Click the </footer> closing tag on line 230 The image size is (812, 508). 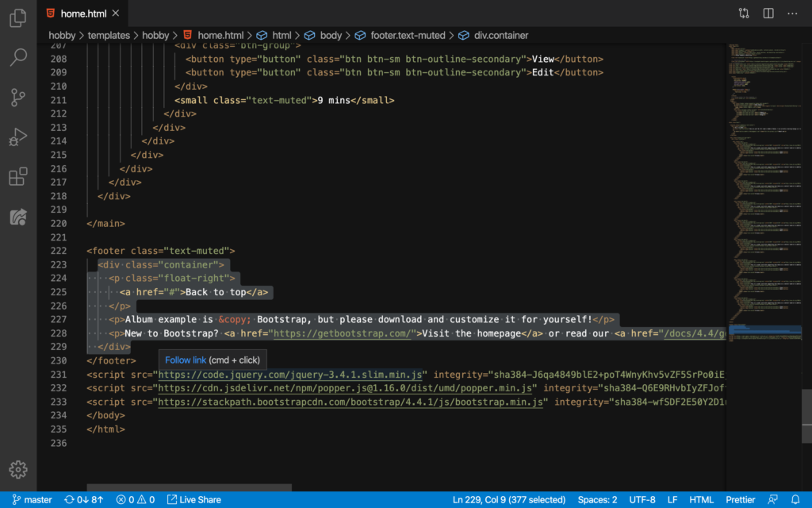(111, 361)
